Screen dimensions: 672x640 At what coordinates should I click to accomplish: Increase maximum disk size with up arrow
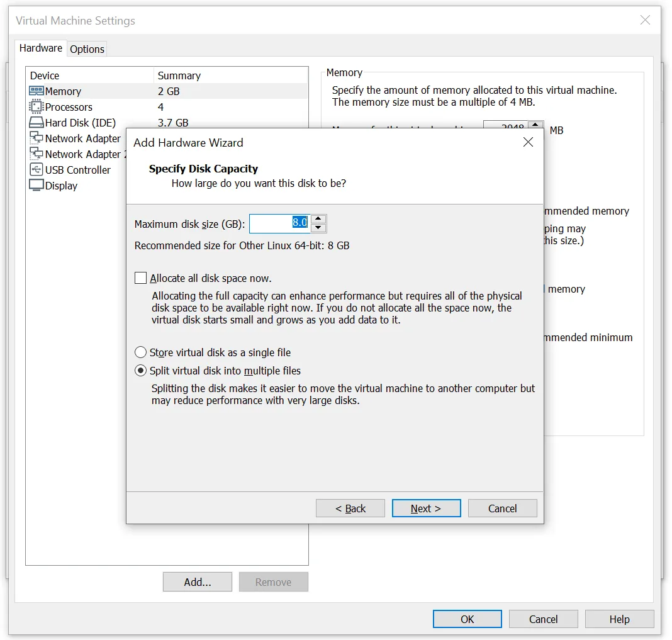(318, 219)
